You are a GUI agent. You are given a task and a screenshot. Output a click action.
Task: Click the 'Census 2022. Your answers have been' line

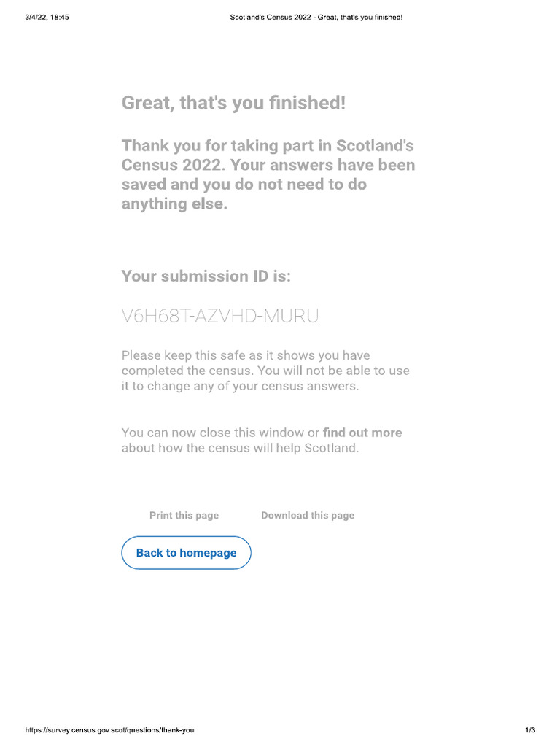pyautogui.click(x=268, y=165)
